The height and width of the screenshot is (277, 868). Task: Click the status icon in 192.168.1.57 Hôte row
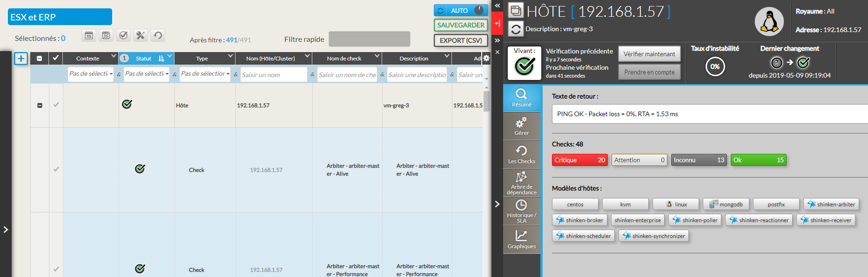pos(127,104)
